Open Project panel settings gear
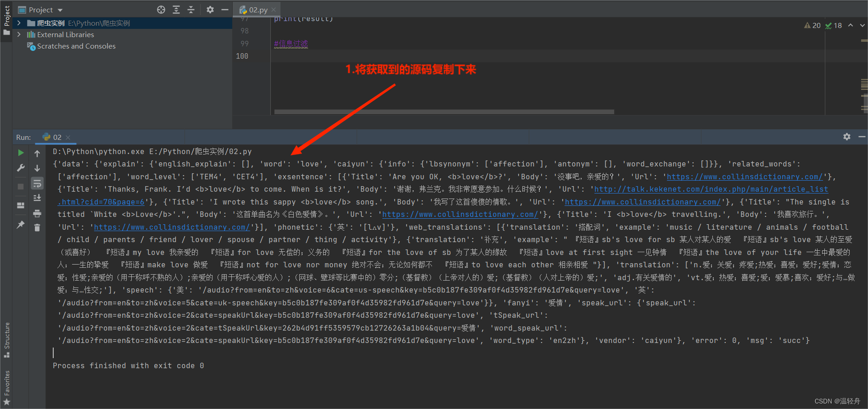The image size is (868, 409). point(210,10)
